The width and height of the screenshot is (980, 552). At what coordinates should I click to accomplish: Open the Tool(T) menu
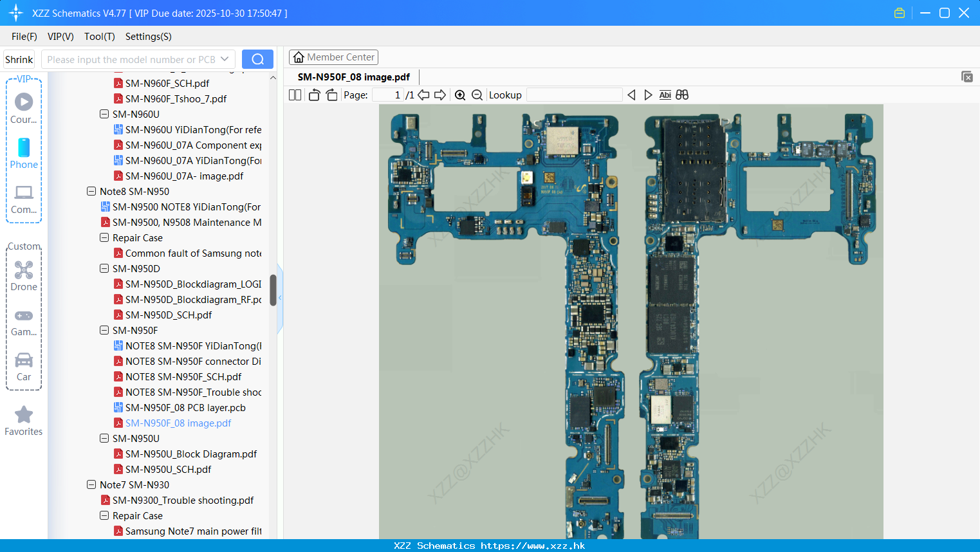tap(100, 36)
